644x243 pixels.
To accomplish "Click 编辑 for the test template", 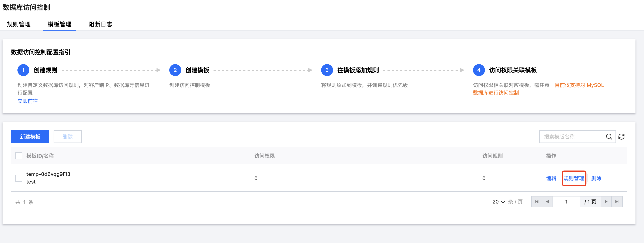I will [551, 178].
